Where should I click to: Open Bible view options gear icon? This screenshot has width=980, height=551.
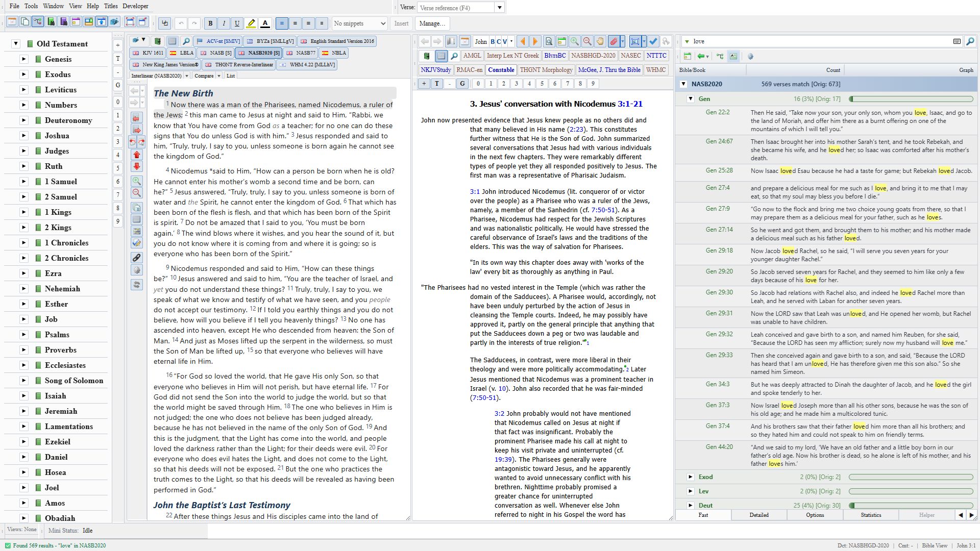136,270
